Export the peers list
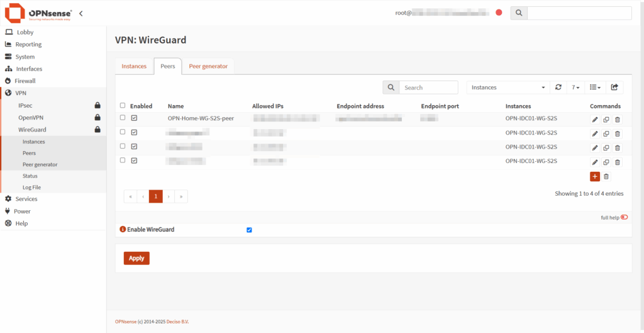Image resolution: width=644 pixels, height=333 pixels. [614, 87]
